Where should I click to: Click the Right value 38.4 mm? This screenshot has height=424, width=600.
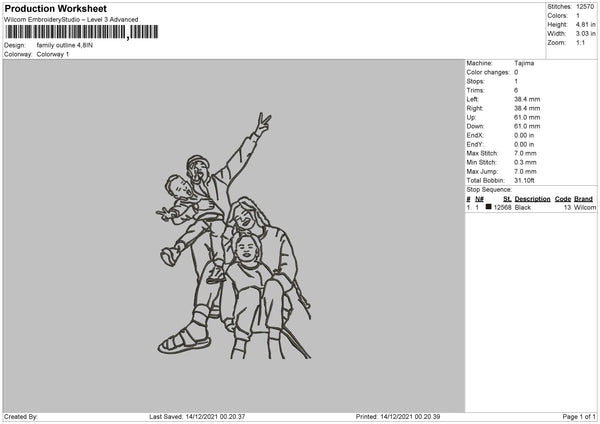click(x=527, y=108)
